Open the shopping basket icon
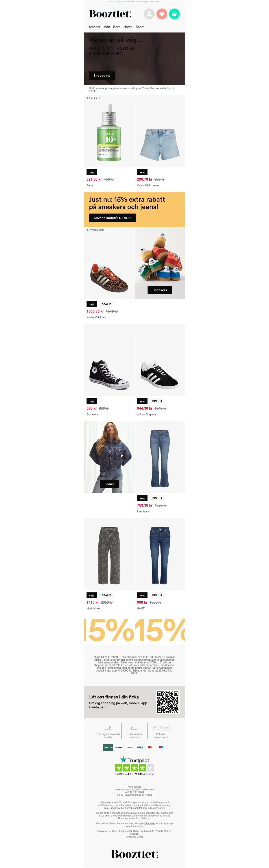The image size is (269, 868). tap(174, 14)
